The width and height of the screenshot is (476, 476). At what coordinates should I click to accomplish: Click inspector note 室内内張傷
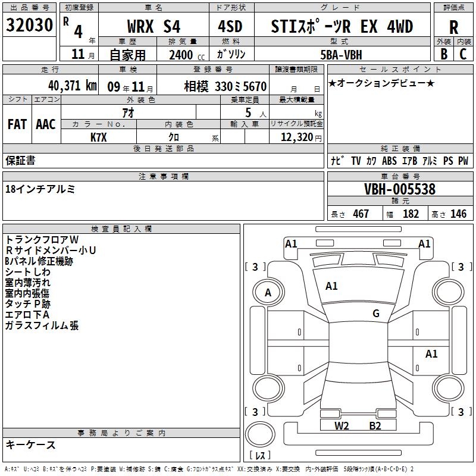coord(27,293)
